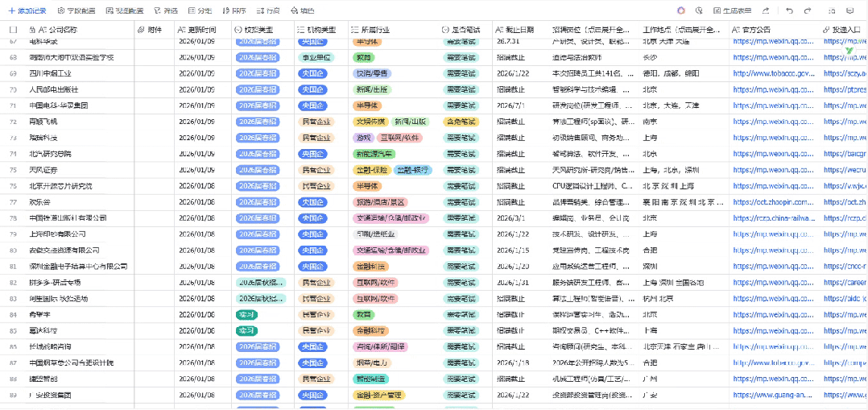
Task: Click row number 76
Action: [x=13, y=186]
